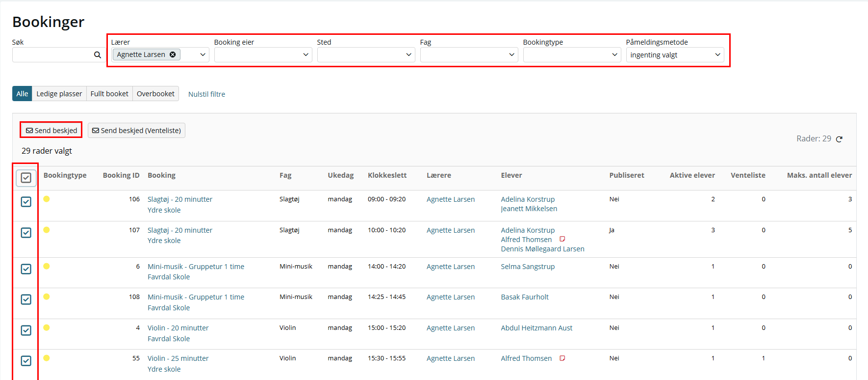This screenshot has height=380, width=868.
Task: Uncheck the row for booking 55
Action: point(26,361)
